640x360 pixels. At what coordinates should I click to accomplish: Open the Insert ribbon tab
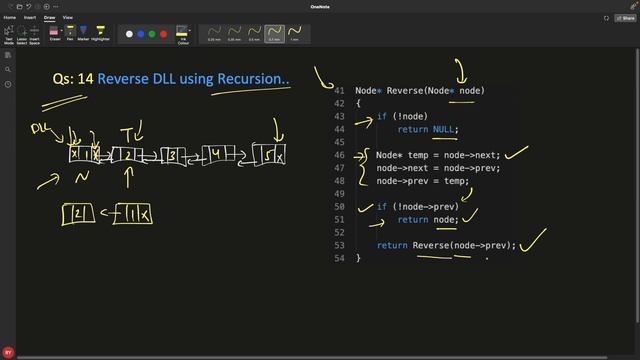(x=30, y=18)
